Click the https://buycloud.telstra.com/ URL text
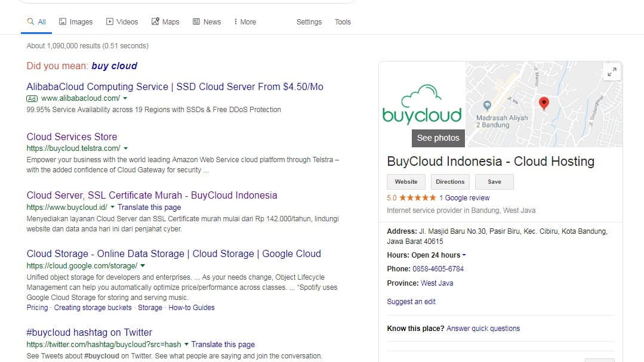The image size is (644, 362). coord(73,148)
